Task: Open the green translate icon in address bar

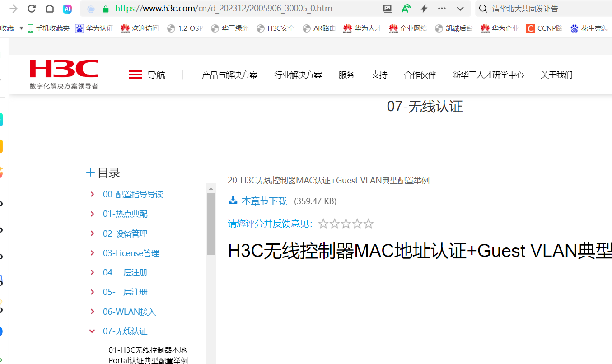Action: [406, 9]
